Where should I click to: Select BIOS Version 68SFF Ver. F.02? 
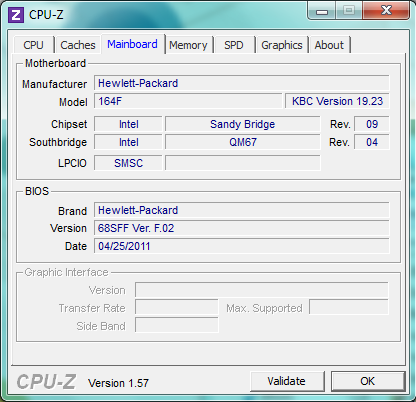pos(241,228)
